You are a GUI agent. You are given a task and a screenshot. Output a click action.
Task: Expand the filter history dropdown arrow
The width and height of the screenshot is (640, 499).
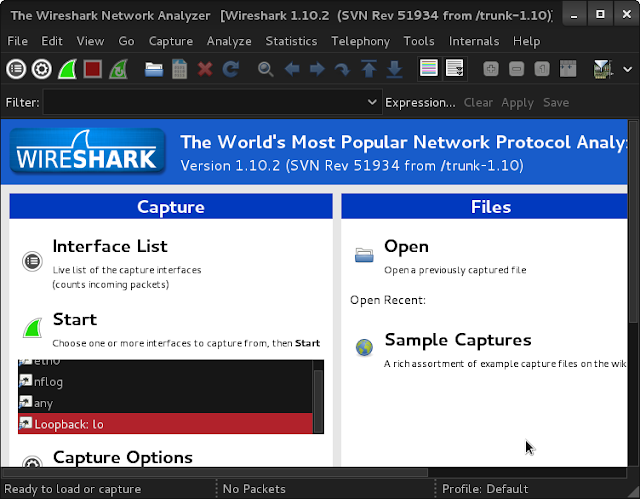372,102
